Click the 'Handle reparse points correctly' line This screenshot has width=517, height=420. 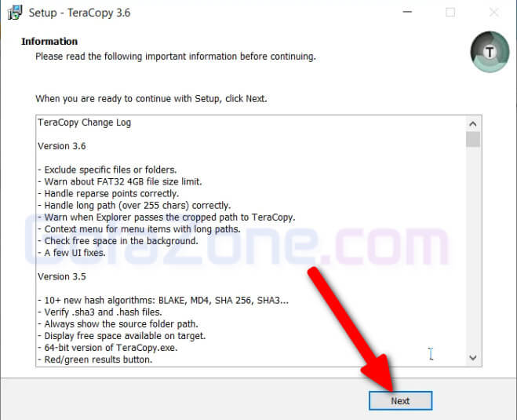pyautogui.click(x=111, y=193)
